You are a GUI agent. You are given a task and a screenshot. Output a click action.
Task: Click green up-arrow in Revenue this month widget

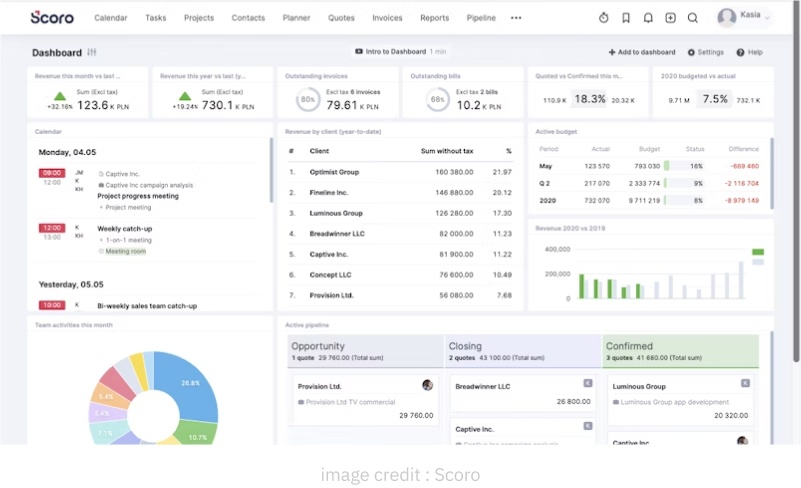60,96
